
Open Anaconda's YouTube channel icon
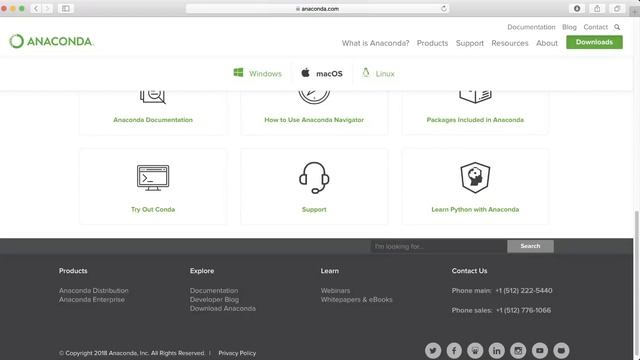pyautogui.click(x=540, y=350)
